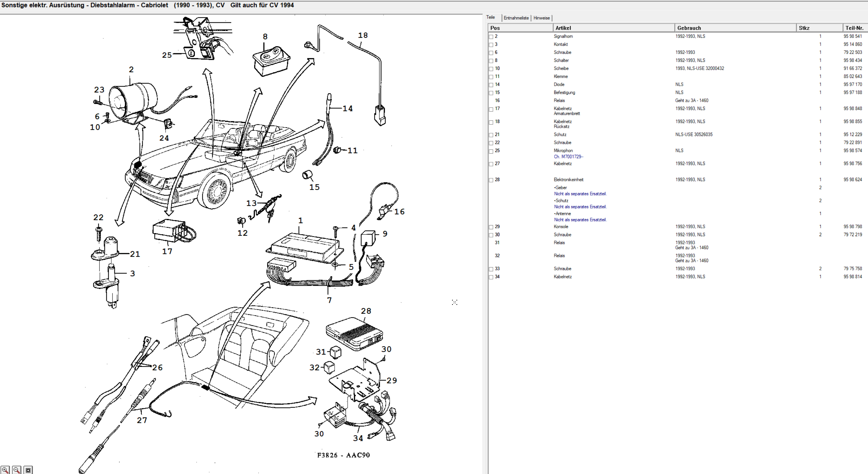Click 'Nicht als separates Ersatzteil.' under Geber
This screenshot has height=474, width=868.
tap(580, 194)
